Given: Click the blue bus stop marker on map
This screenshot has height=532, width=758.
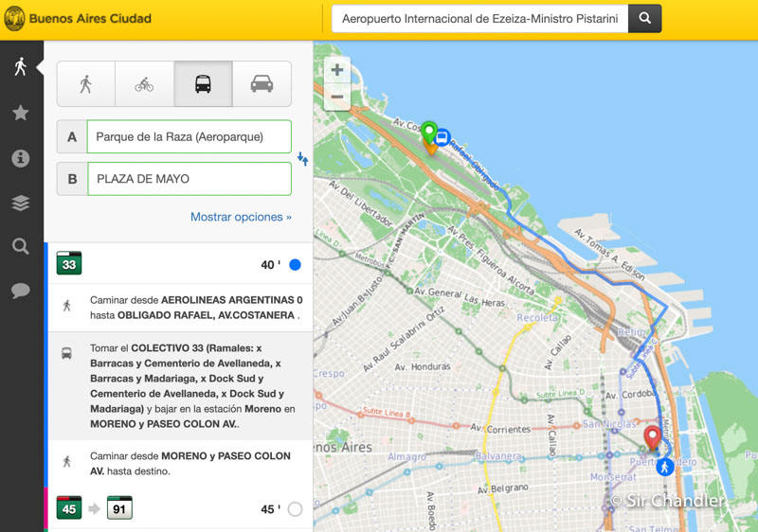Looking at the screenshot, I should [x=442, y=138].
